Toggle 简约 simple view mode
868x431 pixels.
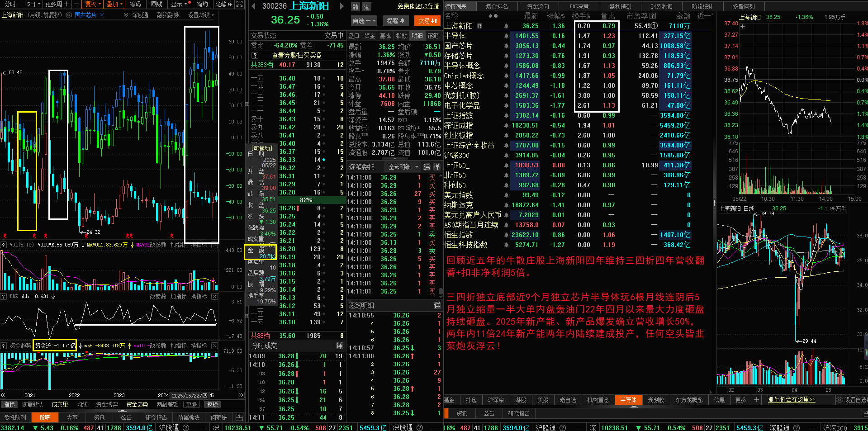tap(202, 4)
